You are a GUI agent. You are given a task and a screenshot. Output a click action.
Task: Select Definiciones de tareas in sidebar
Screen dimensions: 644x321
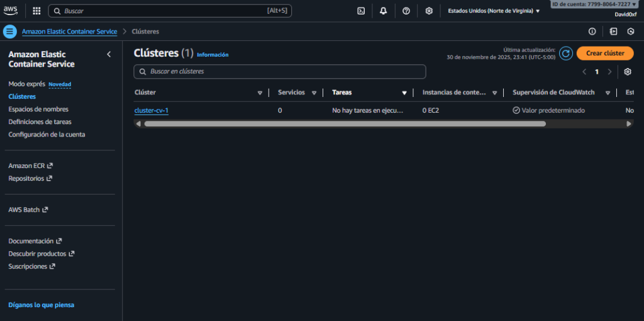tap(40, 121)
